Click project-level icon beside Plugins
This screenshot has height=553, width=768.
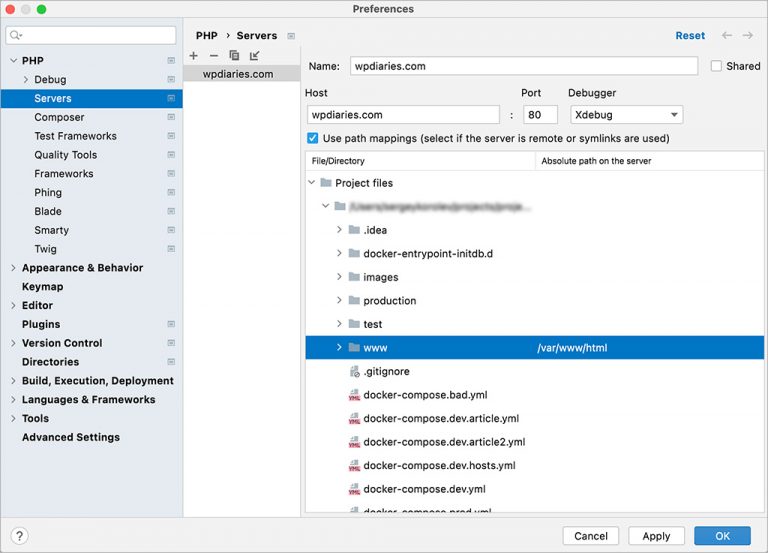[171, 324]
